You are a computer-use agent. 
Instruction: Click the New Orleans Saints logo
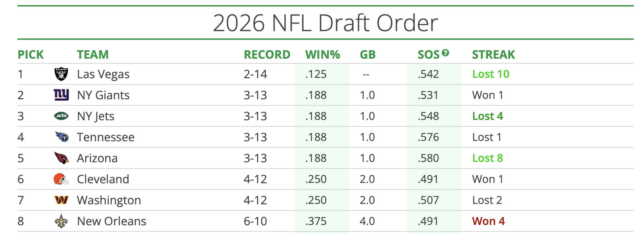[x=61, y=221]
